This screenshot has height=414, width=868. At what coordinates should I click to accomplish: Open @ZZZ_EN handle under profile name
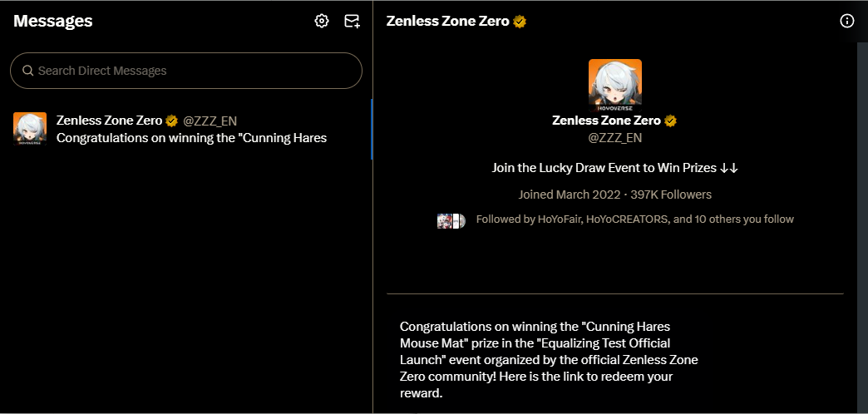(614, 137)
